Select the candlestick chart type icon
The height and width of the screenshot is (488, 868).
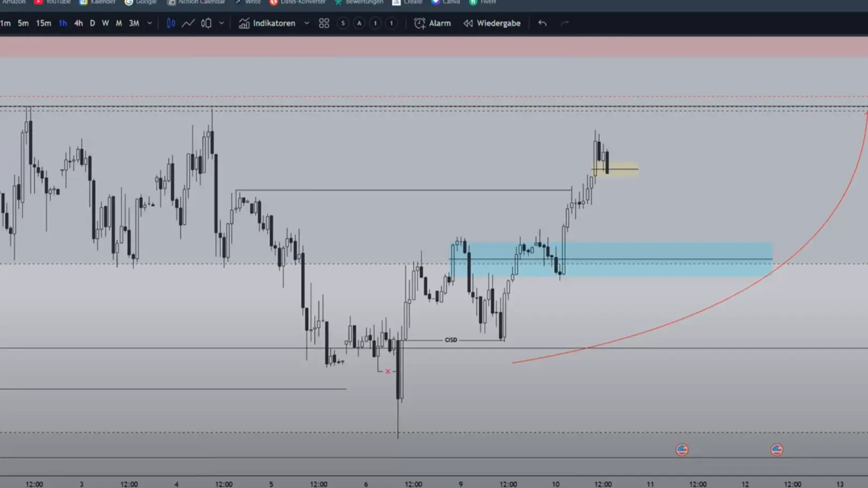[171, 23]
